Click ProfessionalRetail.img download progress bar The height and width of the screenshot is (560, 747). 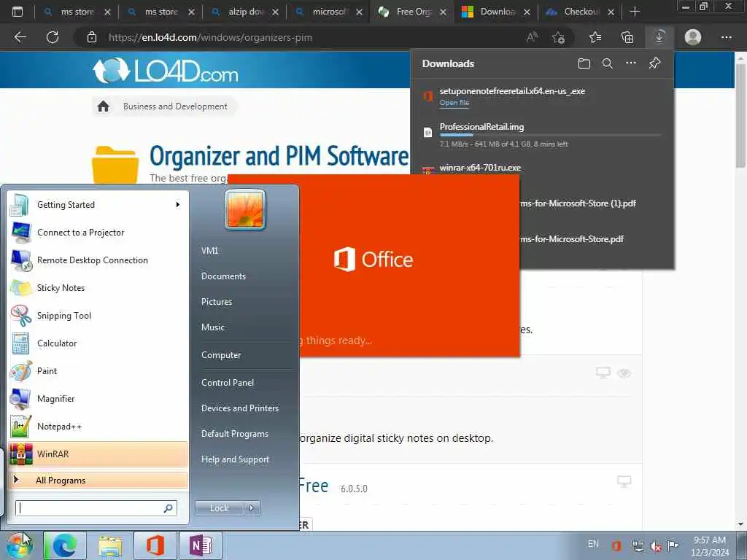coord(550,135)
